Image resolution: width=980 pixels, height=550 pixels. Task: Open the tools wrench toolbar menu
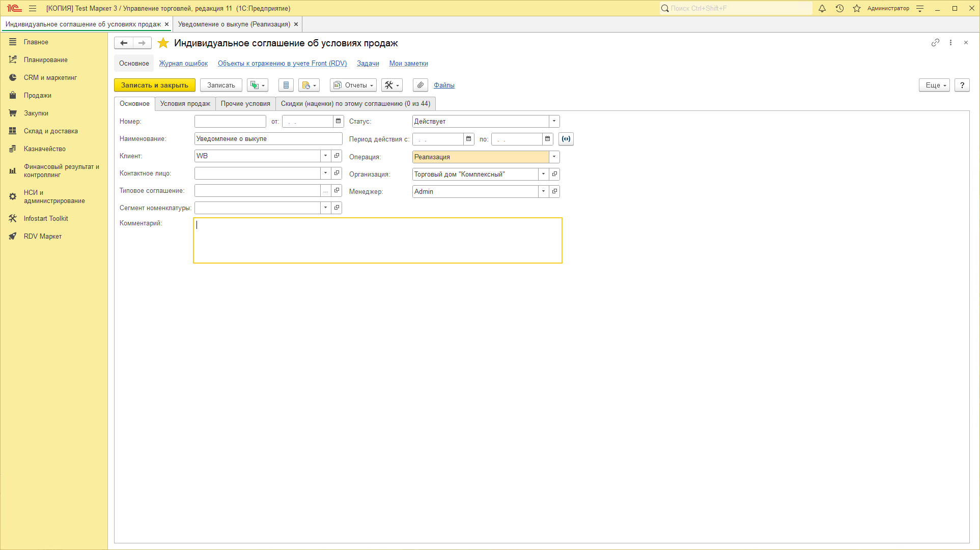[391, 85]
